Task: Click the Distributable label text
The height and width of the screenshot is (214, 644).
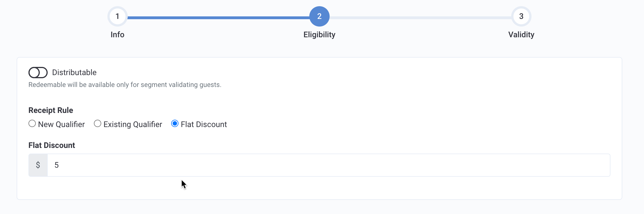Action: point(74,73)
